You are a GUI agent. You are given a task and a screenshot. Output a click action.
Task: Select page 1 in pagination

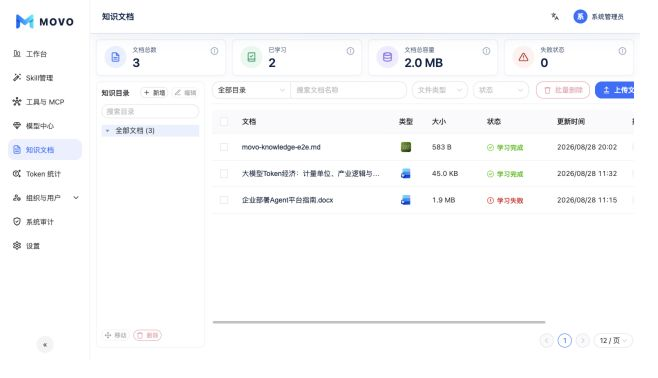[564, 340]
